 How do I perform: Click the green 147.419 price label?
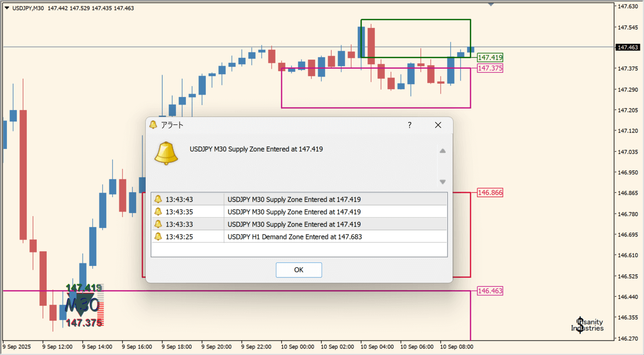point(489,58)
